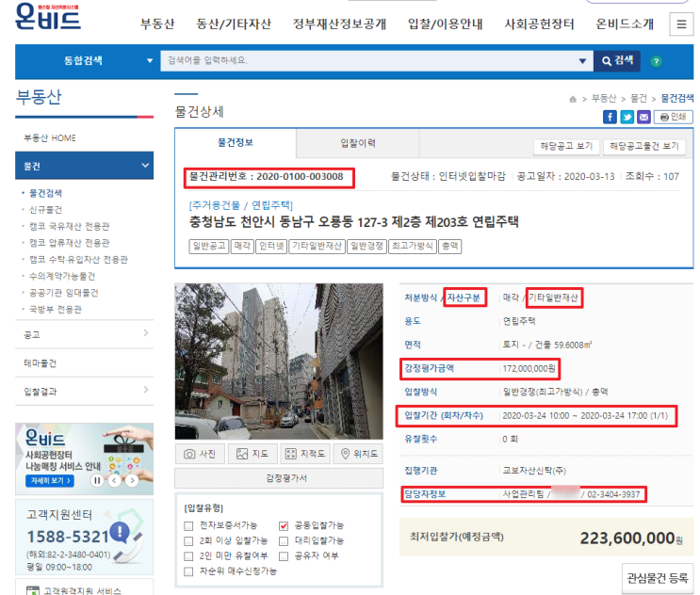Show previous banner slide
The image size is (700, 595).
tap(115, 481)
